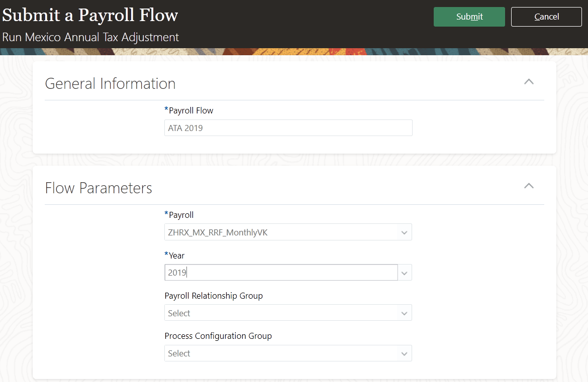
Task: Click the Process Configuration Group select field
Action: coord(281,353)
